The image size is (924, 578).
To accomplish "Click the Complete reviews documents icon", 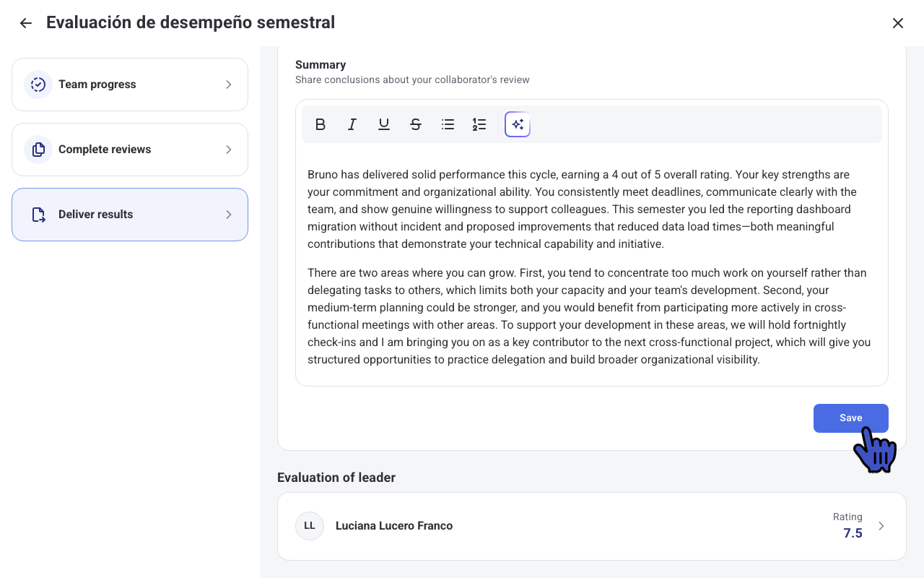I will point(38,150).
